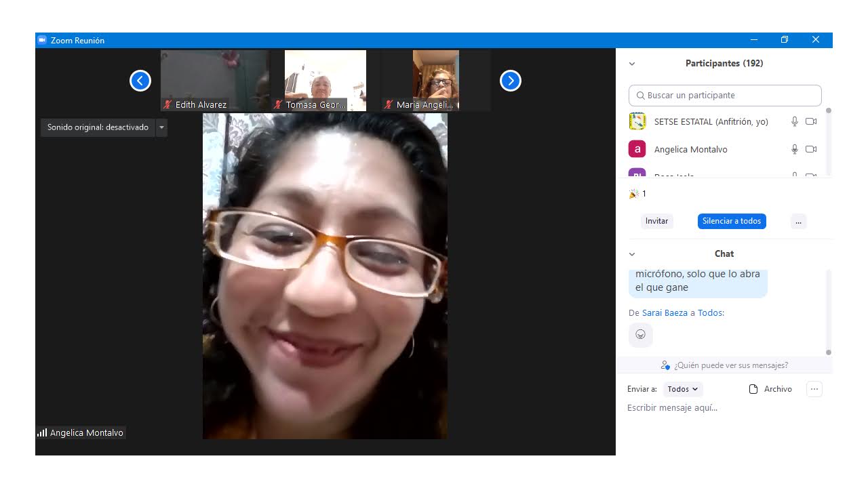Click the smiley emoji in Sarai Baeza's message
868x488 pixels.
point(641,334)
